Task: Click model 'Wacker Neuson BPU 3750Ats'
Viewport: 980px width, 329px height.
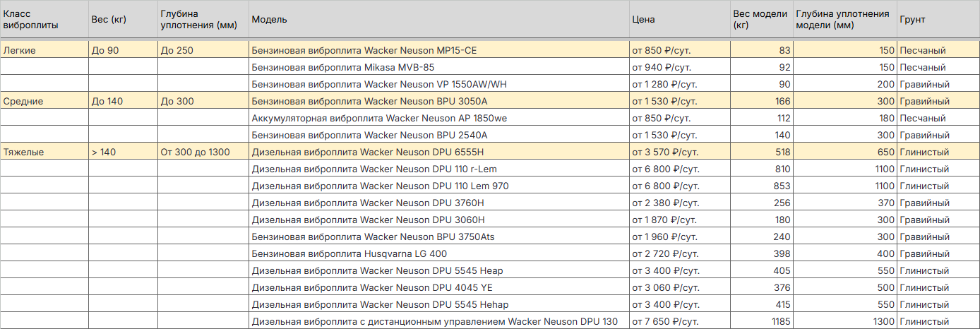Action: [439, 237]
